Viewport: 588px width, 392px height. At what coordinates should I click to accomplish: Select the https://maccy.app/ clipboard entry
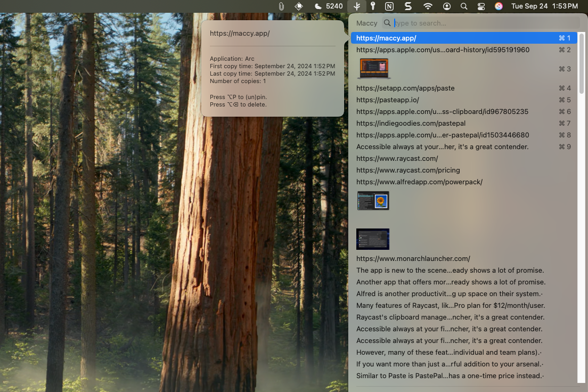(x=464, y=38)
